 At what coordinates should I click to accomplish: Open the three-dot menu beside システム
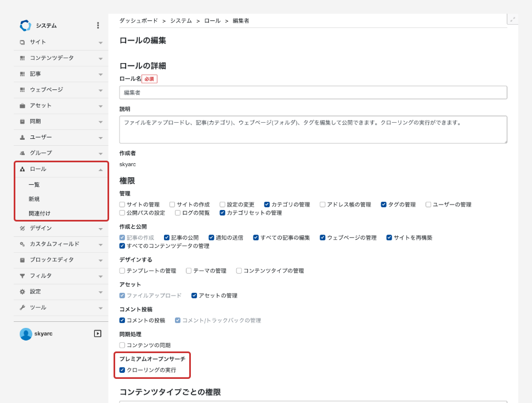98,25
